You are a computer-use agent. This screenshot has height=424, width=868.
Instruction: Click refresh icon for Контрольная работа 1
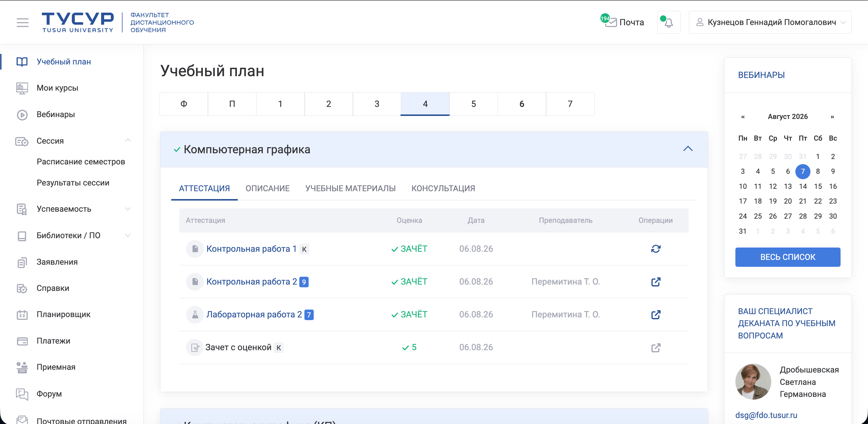click(x=656, y=249)
